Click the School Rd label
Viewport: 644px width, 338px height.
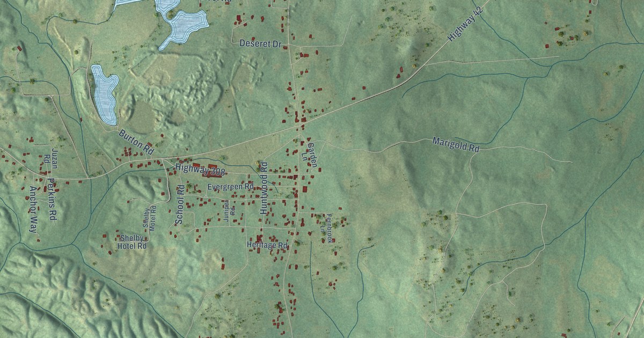pos(180,204)
